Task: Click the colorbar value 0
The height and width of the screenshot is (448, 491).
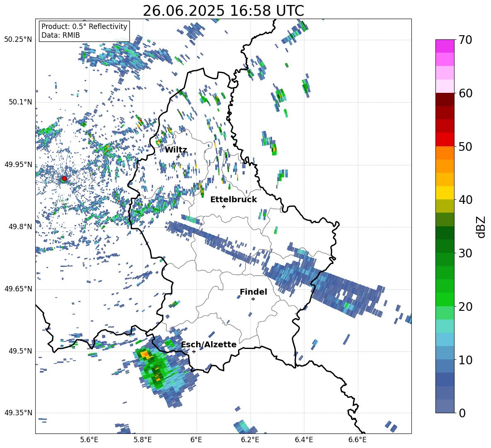Action: tap(462, 413)
